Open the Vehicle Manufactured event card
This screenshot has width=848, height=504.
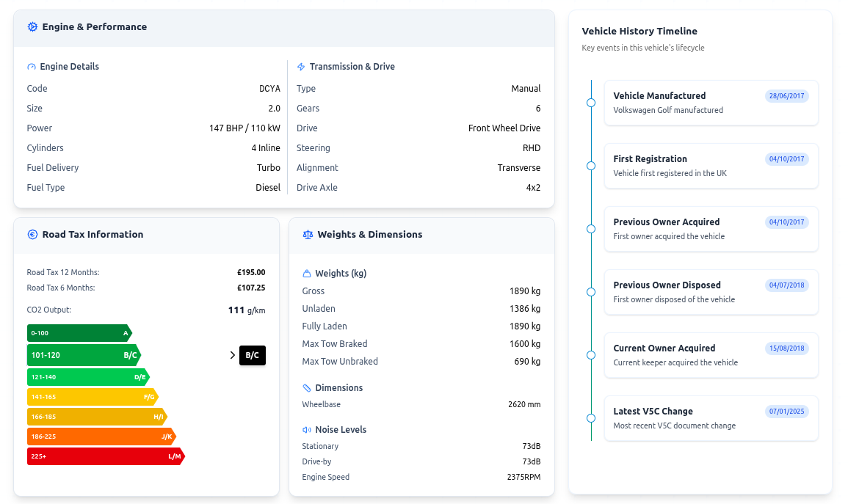(711, 103)
